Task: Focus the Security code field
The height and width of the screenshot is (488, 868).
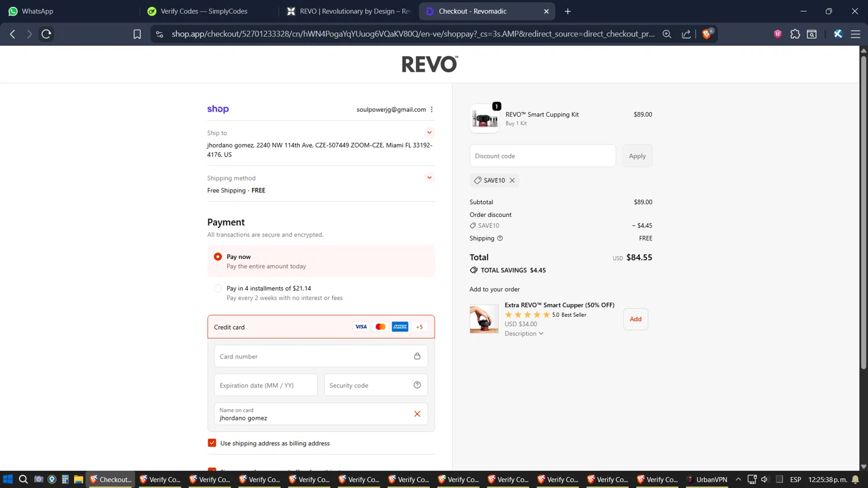Action: point(376,385)
